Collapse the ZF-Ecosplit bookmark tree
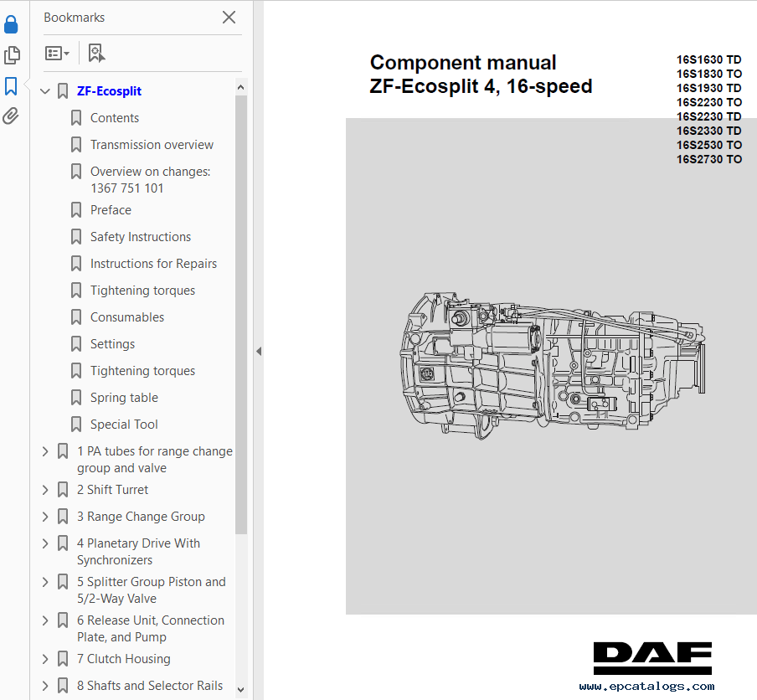This screenshot has width=757, height=700. pos(45,90)
